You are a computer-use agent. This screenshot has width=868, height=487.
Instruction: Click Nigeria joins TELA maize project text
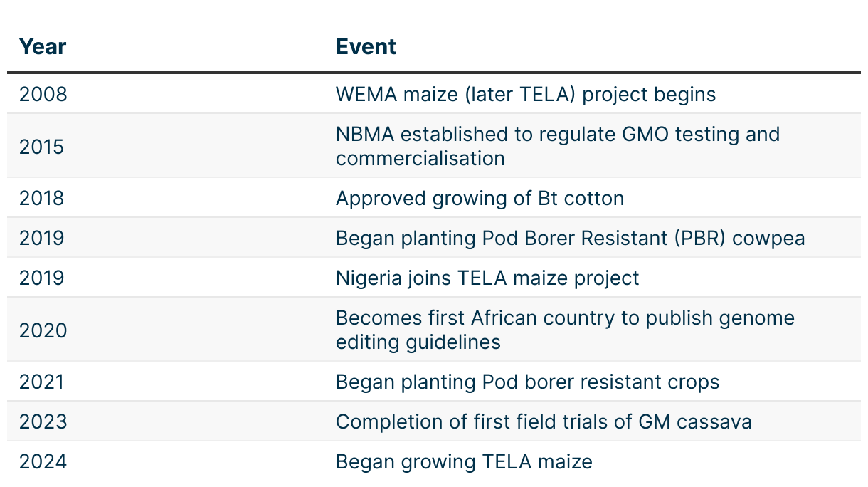[x=487, y=278]
